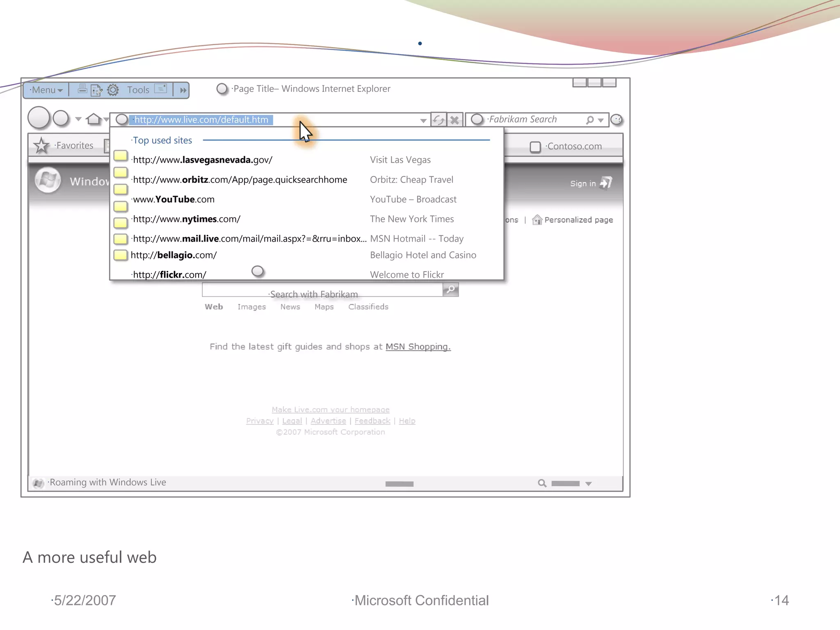Open the Feedback link
Viewport: 840px width, 630px height.
(372, 421)
